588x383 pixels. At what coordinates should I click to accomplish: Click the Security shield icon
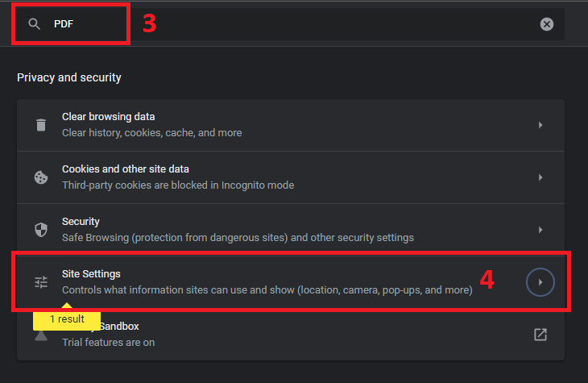pyautogui.click(x=41, y=230)
